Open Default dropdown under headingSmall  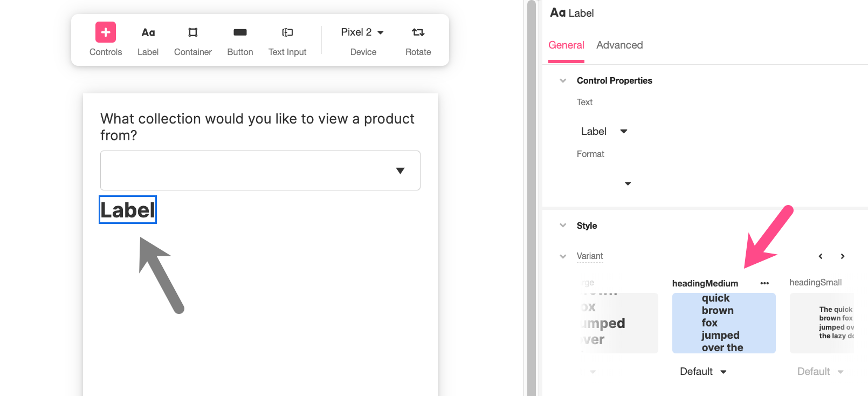pos(821,371)
